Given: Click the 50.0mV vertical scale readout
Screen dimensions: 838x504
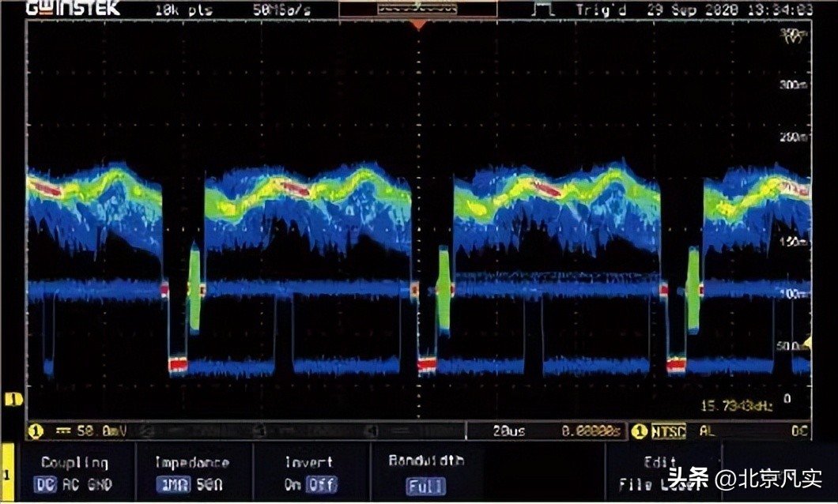Looking at the screenshot, I should [x=101, y=431].
